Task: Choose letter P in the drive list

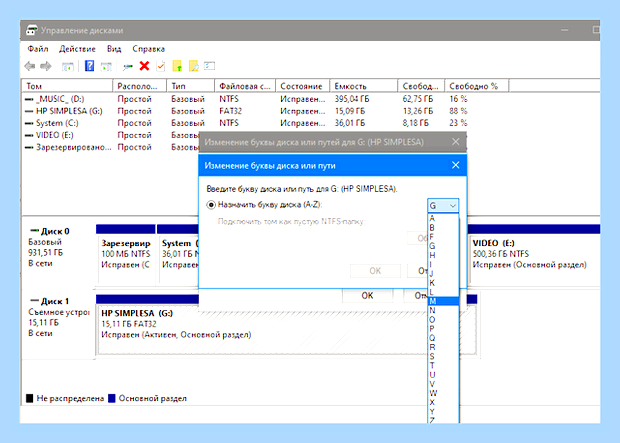Action: 443,329
